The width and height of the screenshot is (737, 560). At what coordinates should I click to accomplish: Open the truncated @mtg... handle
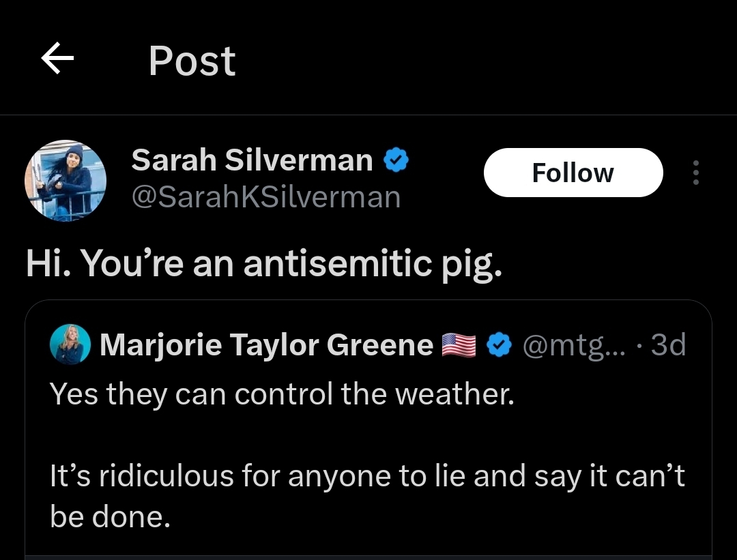[x=575, y=345]
